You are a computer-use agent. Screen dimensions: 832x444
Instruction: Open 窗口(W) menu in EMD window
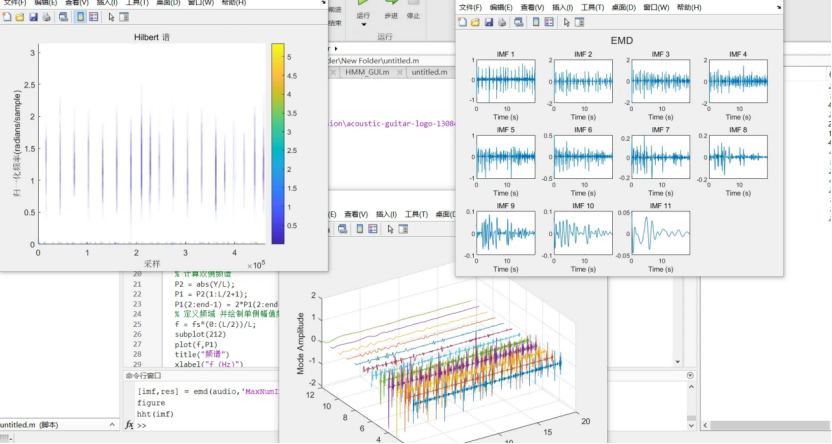(656, 7)
